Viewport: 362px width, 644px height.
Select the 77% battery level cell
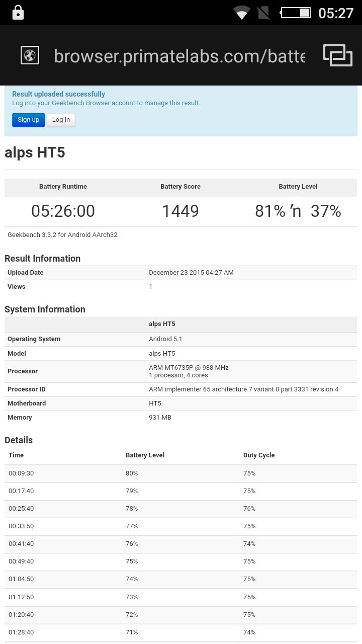point(132,526)
